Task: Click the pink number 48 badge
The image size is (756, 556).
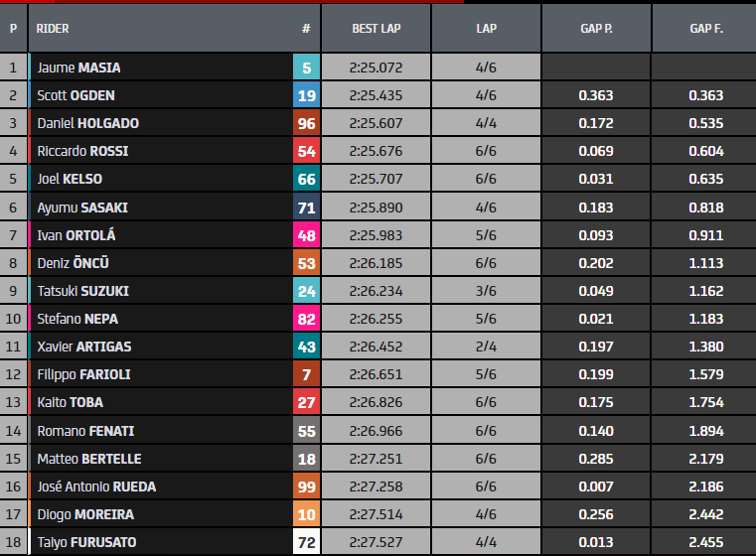Action: (x=306, y=235)
